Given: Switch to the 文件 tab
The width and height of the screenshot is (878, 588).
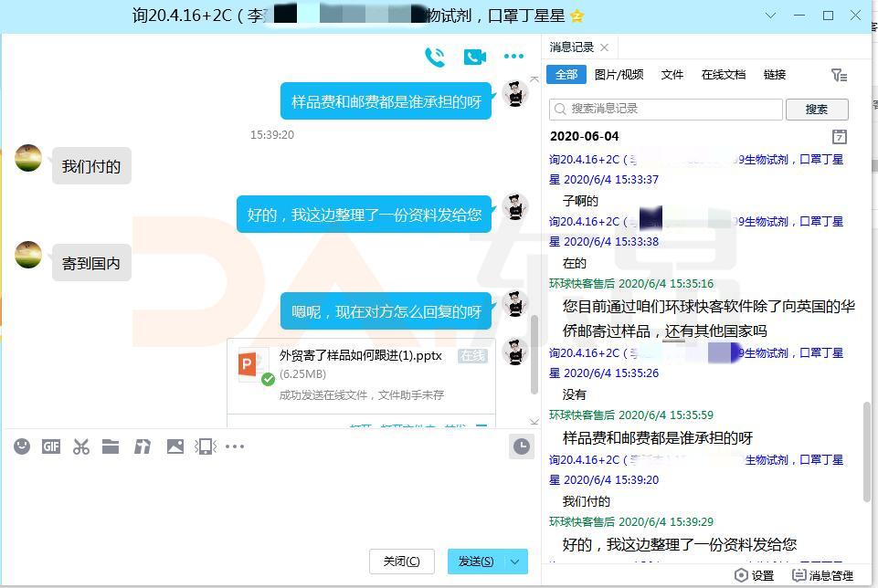Looking at the screenshot, I should pyautogui.click(x=672, y=74).
